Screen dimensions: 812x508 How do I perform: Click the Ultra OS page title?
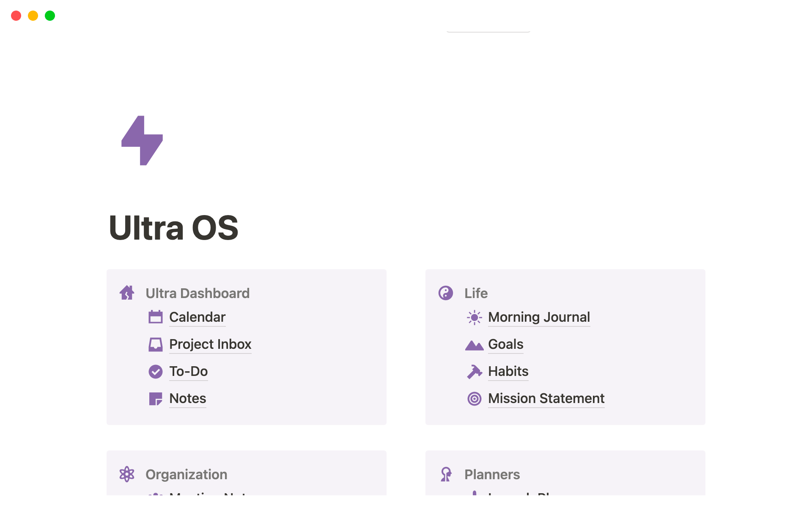(174, 228)
